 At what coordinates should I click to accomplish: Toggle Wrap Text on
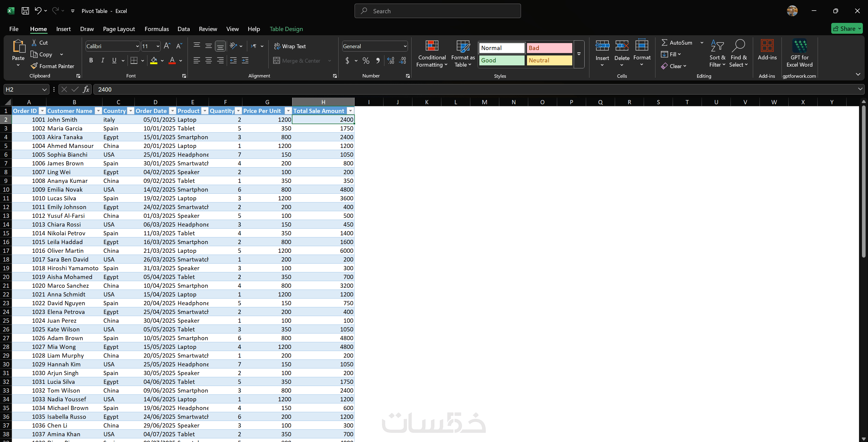(290, 46)
